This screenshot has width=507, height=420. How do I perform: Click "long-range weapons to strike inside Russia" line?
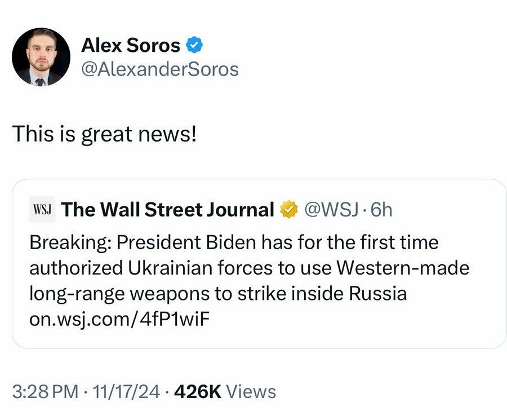pyautogui.click(x=217, y=294)
